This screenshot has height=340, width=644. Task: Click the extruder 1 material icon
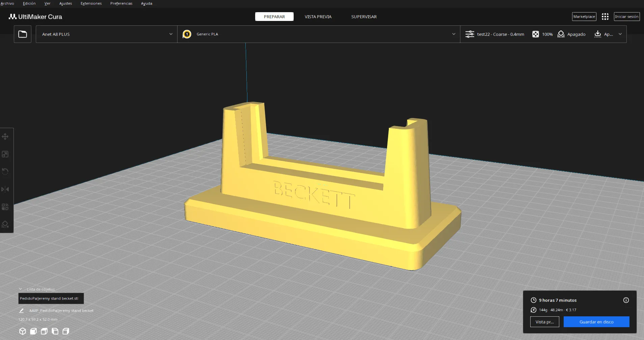coord(187,34)
